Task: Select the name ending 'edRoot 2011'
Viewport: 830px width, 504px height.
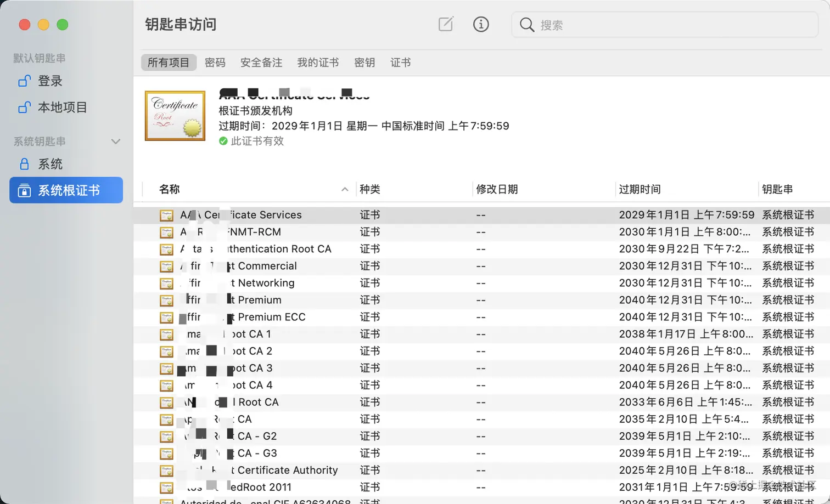Action: 236,487
